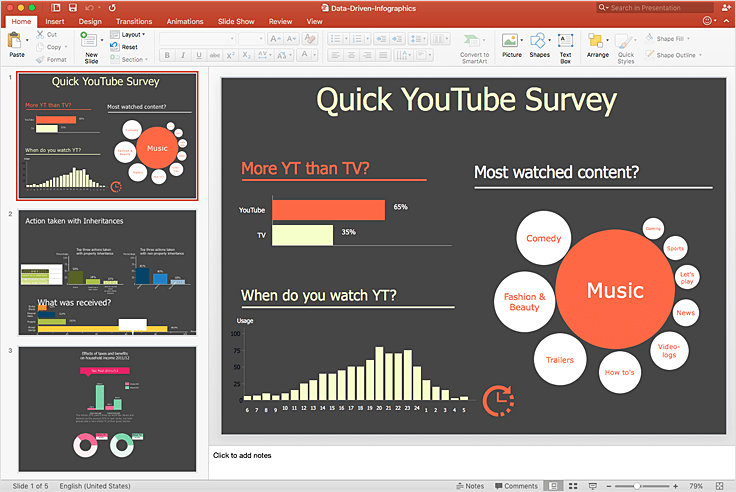Select slide 2 thumbnail Action taken with Inheritances

tap(107, 273)
